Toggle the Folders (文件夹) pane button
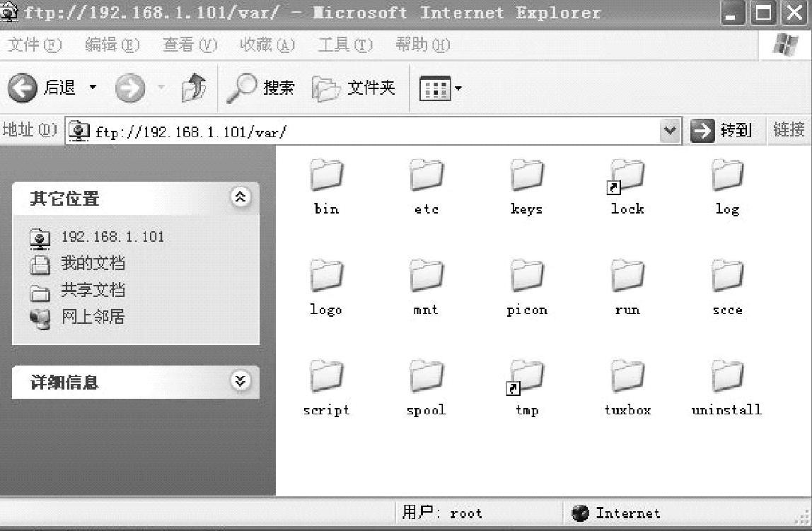 [x=354, y=88]
